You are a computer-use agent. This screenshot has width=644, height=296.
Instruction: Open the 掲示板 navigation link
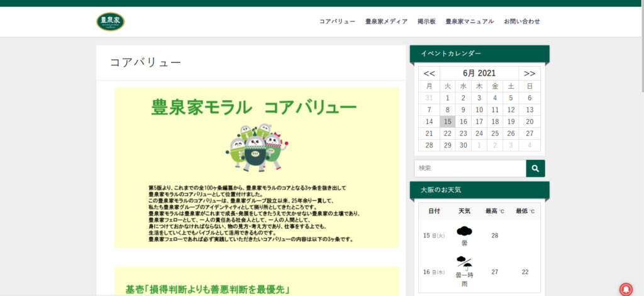point(426,21)
